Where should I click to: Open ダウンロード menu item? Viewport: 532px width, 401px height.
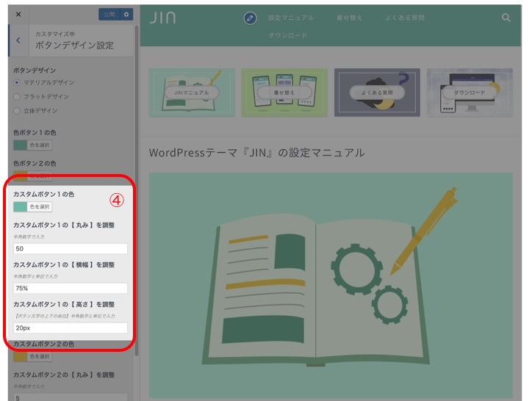288,35
